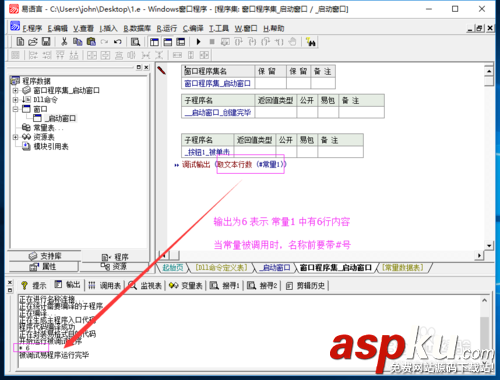Click the grey debug icon after the stop icon
This screenshot has height=380, width=500.
click(x=225, y=42)
